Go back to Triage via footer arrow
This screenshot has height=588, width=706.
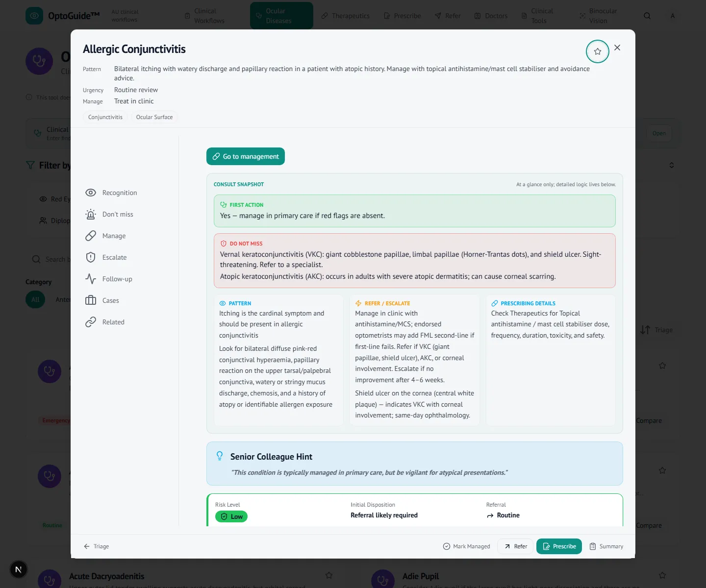pyautogui.click(x=96, y=546)
